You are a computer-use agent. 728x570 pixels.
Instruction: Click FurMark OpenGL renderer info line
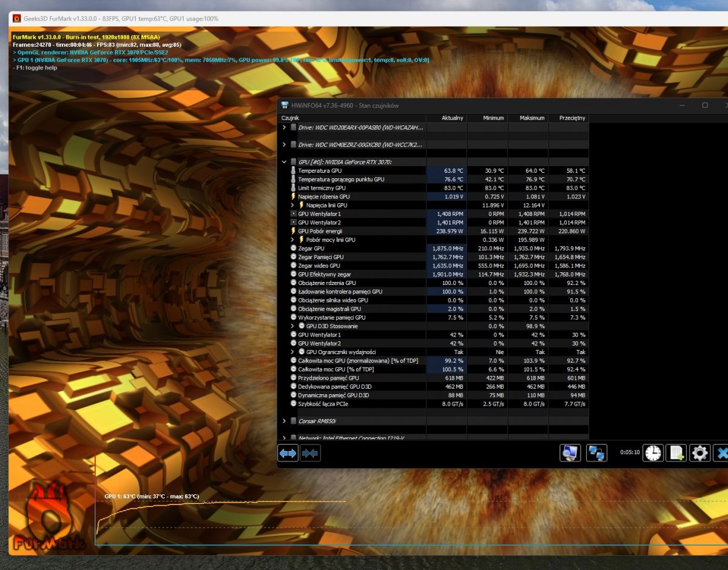(90, 52)
